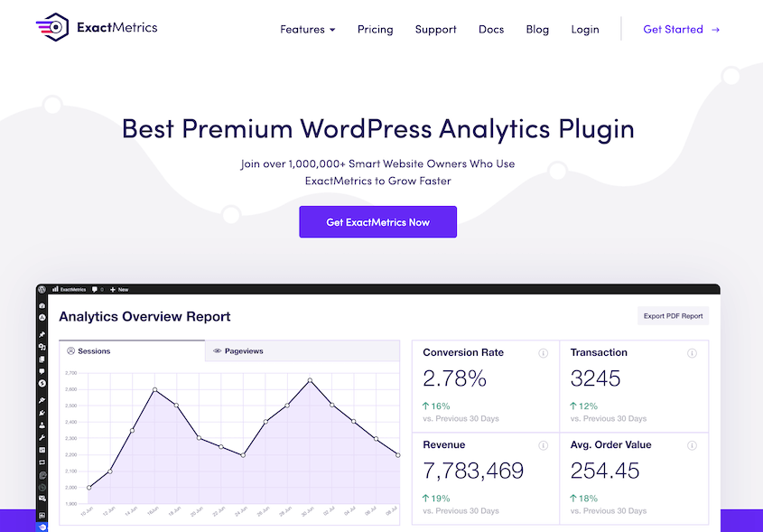Click info icon on Conversion Rate card

543,353
